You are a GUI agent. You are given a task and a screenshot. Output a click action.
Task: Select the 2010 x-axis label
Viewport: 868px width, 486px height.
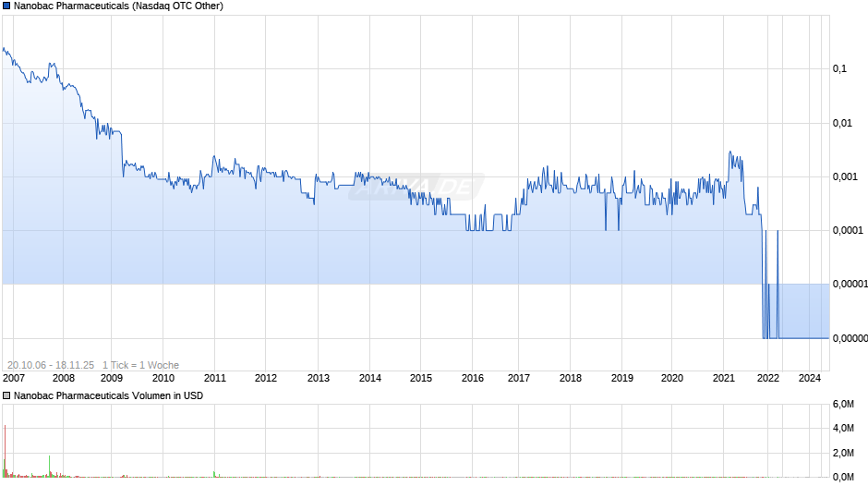pyautogui.click(x=163, y=378)
